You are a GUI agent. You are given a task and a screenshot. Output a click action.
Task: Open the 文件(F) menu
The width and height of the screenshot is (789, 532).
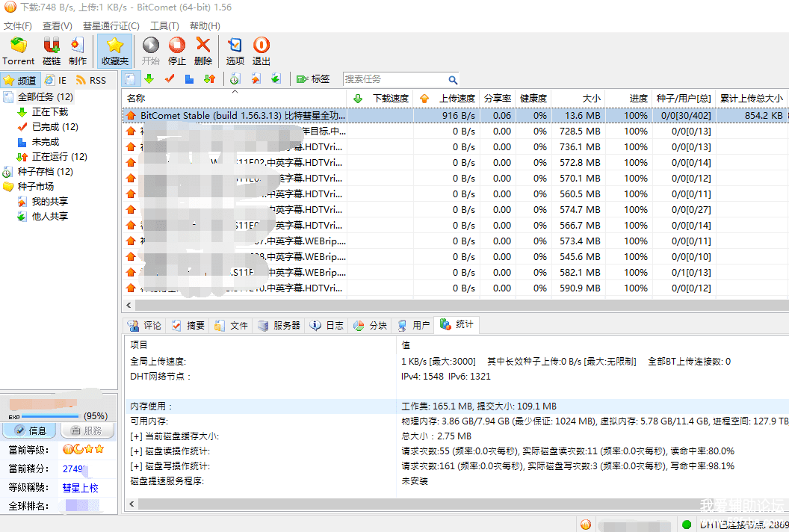(x=18, y=25)
